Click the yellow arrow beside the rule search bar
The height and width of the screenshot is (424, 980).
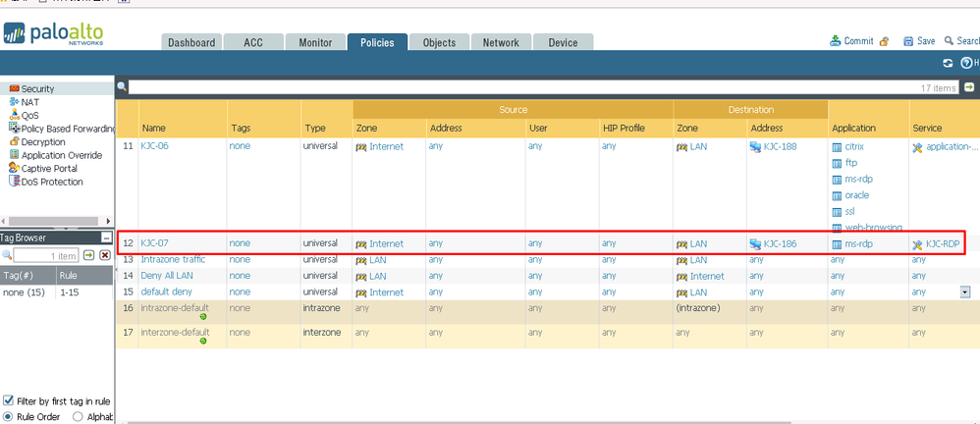coord(969,87)
